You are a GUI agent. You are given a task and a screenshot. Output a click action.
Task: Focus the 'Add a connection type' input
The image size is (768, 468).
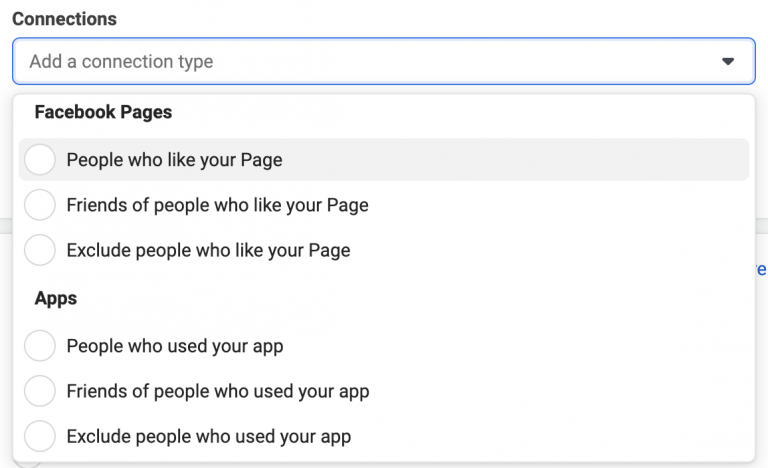pos(300,62)
